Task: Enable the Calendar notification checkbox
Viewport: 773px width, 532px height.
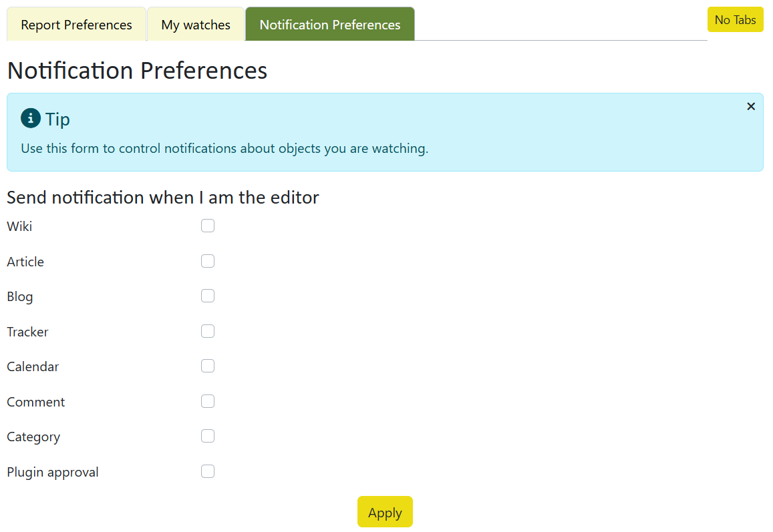Action: tap(208, 366)
